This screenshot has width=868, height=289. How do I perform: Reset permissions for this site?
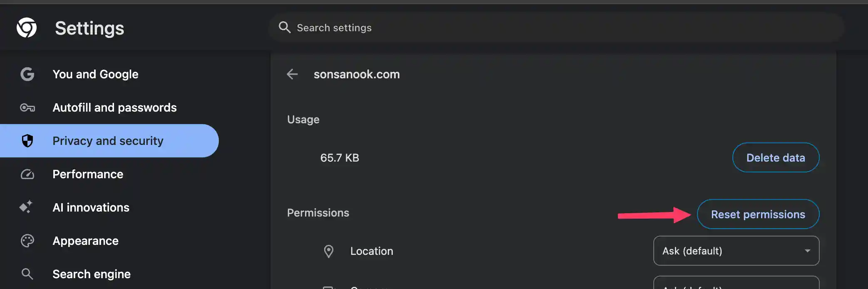(758, 214)
